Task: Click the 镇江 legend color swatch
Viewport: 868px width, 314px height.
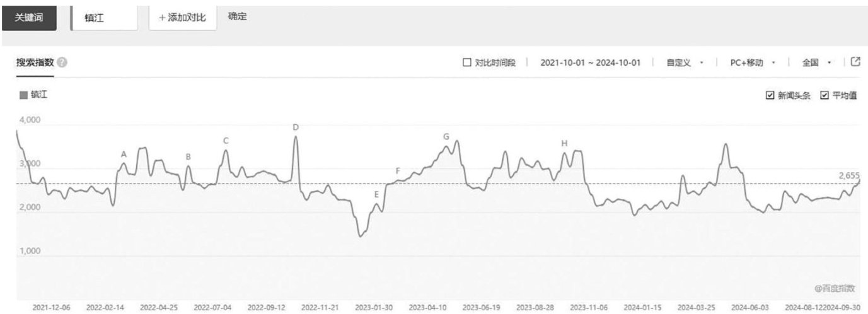Action: (x=24, y=95)
